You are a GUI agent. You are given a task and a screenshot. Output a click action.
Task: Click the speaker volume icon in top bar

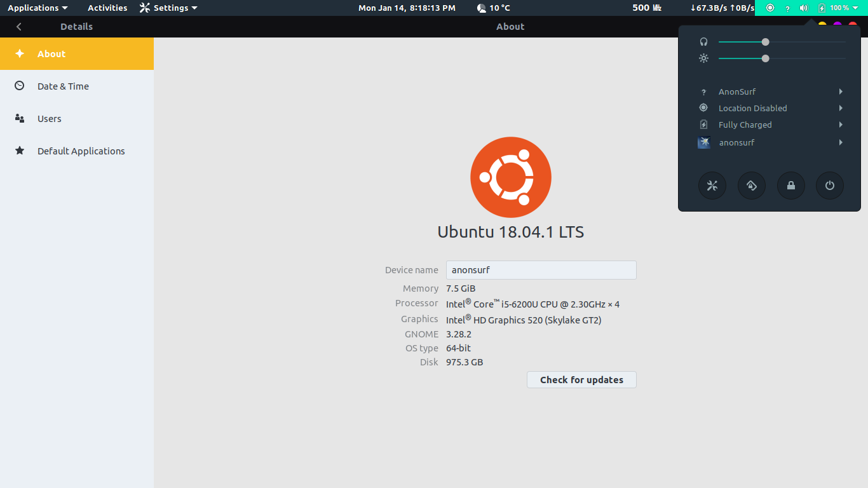[x=804, y=8]
